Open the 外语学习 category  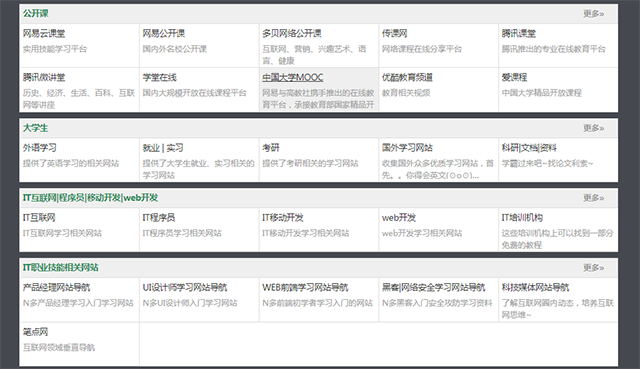point(40,148)
